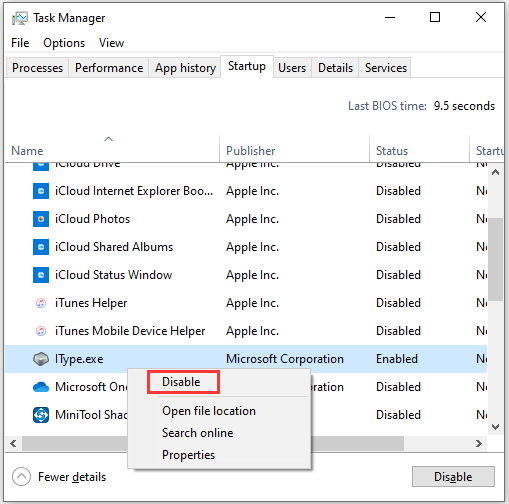Select the IType.exe row name
This screenshot has width=509, height=504.
pyautogui.click(x=79, y=359)
